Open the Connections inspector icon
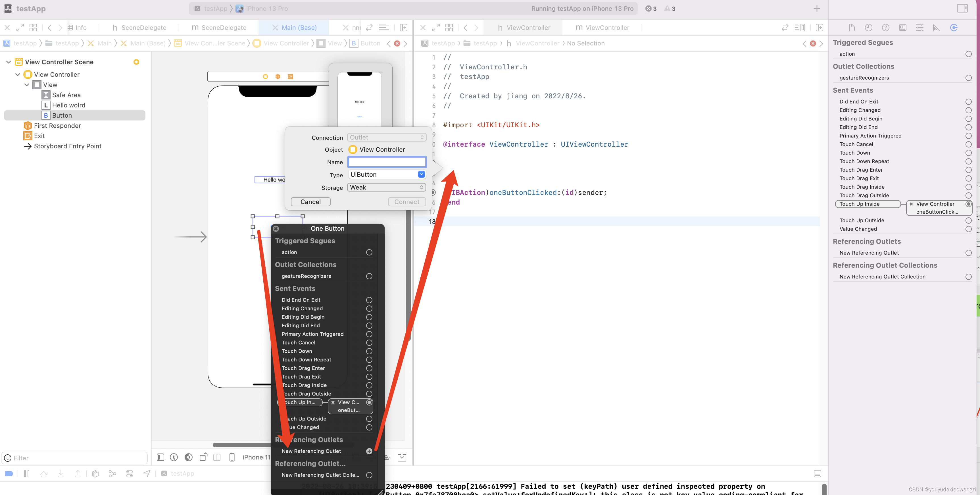The width and height of the screenshot is (980, 495). tap(953, 27)
